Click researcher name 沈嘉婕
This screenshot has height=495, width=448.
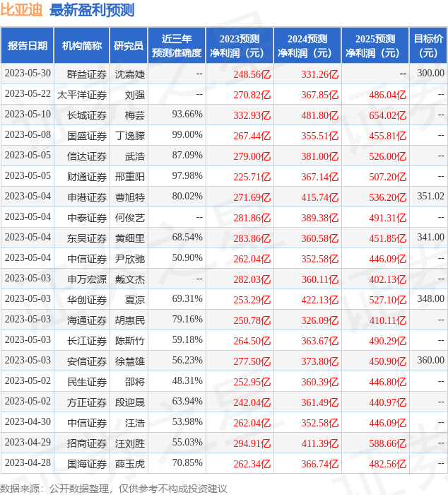tap(130, 74)
